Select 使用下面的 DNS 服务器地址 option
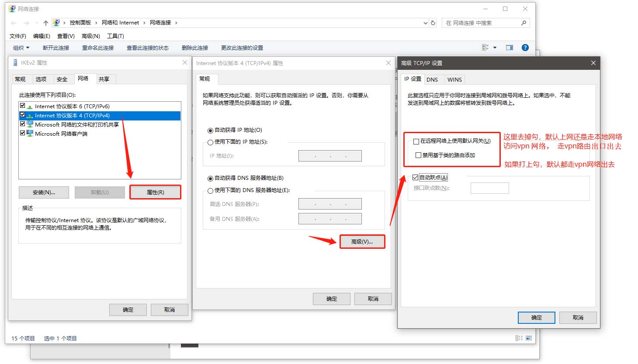 tap(210, 191)
